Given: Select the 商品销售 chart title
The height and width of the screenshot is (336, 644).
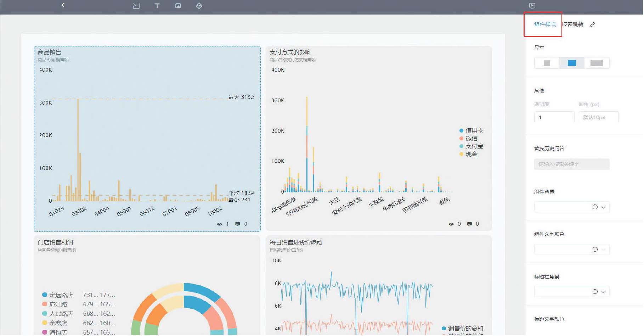Looking at the screenshot, I should (49, 52).
